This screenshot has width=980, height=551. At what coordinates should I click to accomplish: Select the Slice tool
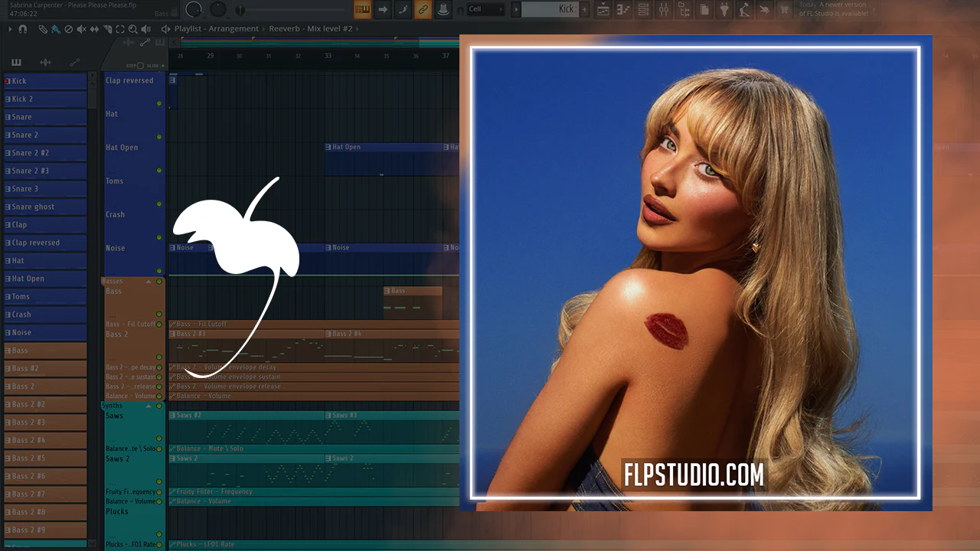[x=107, y=29]
